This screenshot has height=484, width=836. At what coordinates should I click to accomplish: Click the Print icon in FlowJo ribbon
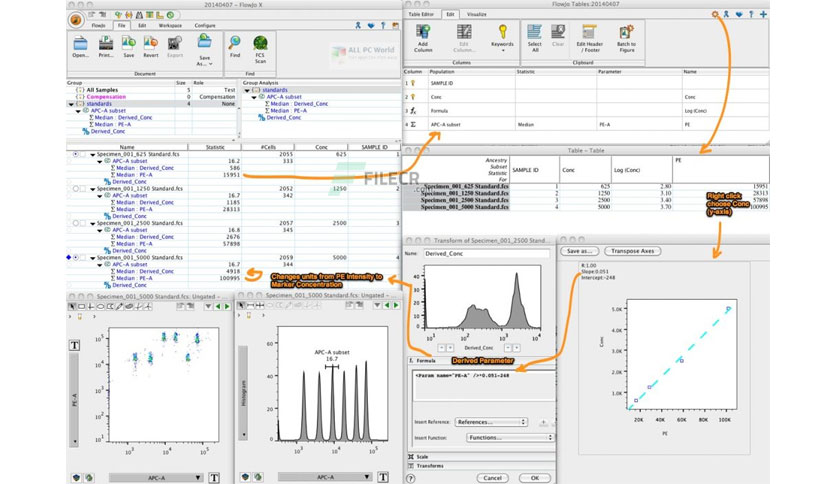[x=106, y=44]
